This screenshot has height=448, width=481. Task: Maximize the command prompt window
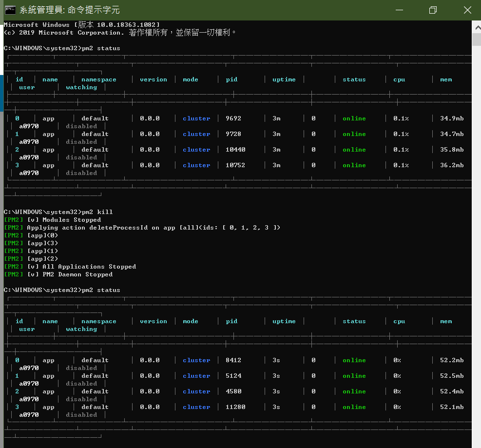click(433, 10)
